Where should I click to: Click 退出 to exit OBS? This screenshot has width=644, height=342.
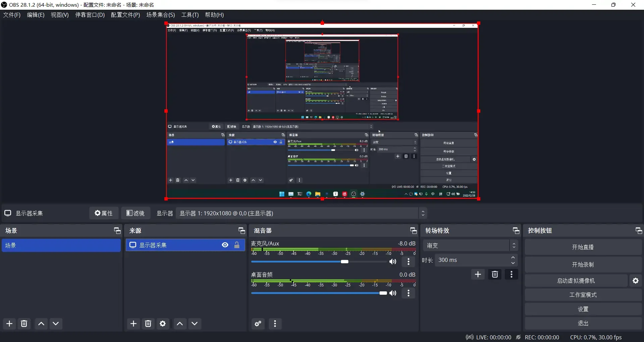583,323
